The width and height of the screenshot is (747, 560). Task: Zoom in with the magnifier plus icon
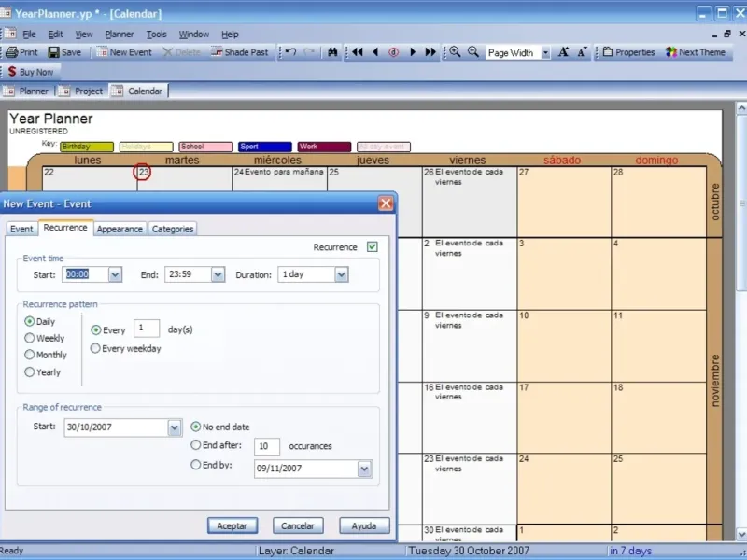[455, 52]
